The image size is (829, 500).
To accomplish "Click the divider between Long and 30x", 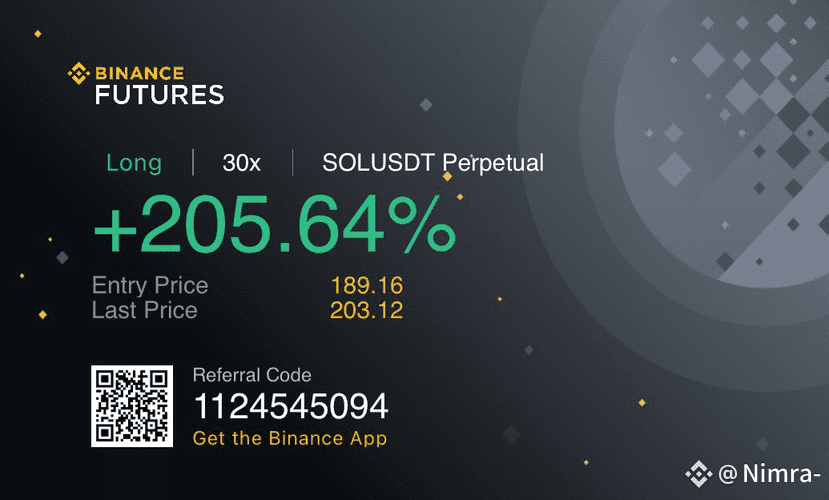I will pos(193,162).
